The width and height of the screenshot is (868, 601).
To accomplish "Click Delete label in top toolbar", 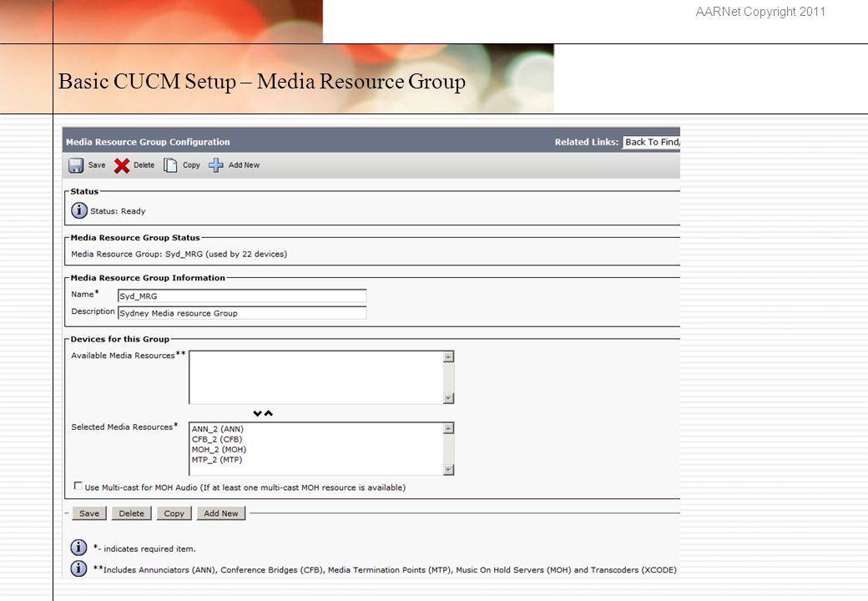I will tap(144, 165).
